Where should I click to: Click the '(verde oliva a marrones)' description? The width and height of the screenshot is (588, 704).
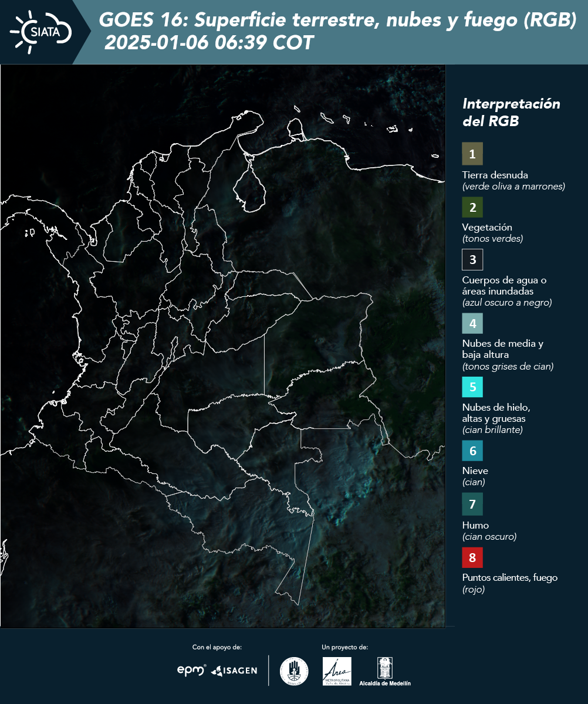point(513,187)
